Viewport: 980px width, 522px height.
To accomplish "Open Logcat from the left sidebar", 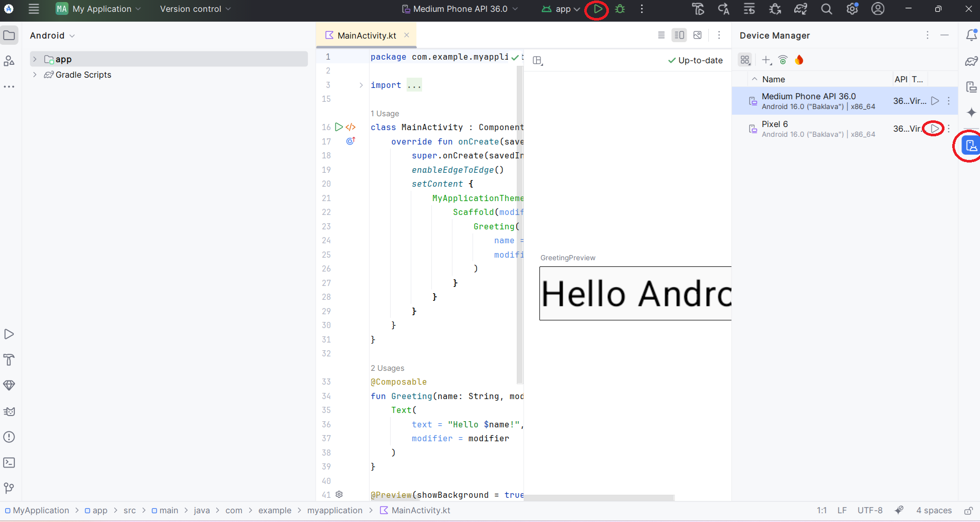I will [x=9, y=411].
